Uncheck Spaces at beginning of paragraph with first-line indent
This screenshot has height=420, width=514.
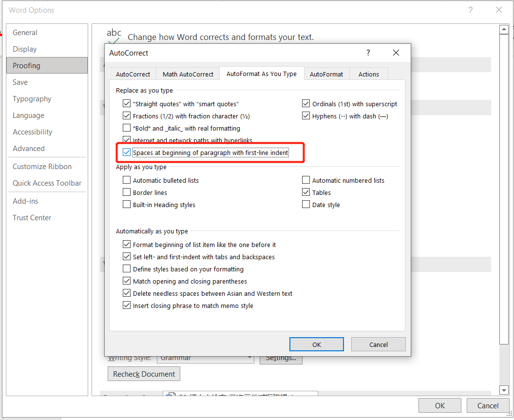pyautogui.click(x=127, y=152)
